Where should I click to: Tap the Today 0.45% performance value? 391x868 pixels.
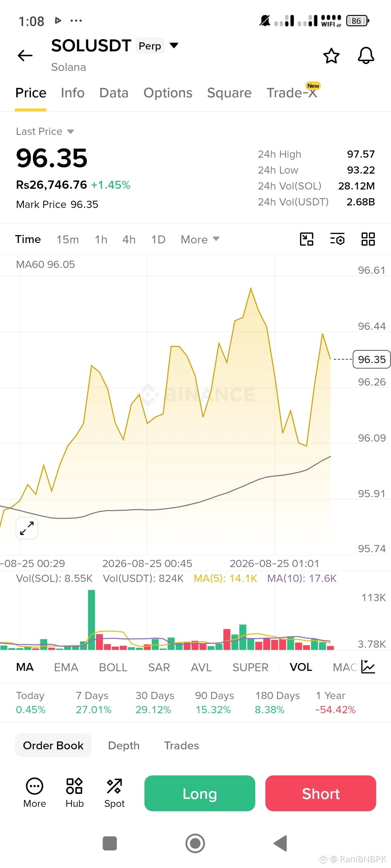31,710
